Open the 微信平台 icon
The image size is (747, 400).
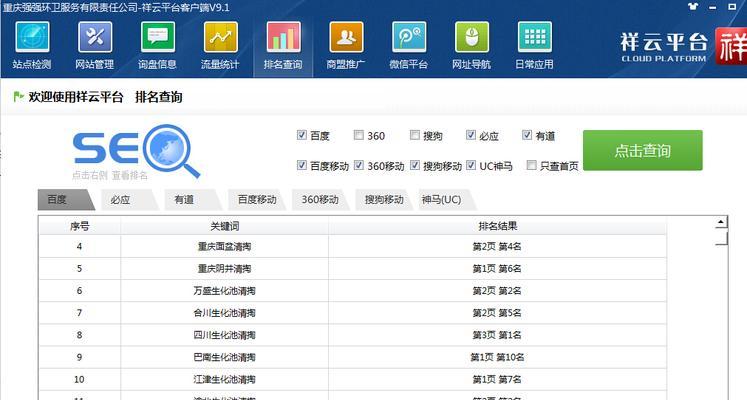pos(409,37)
